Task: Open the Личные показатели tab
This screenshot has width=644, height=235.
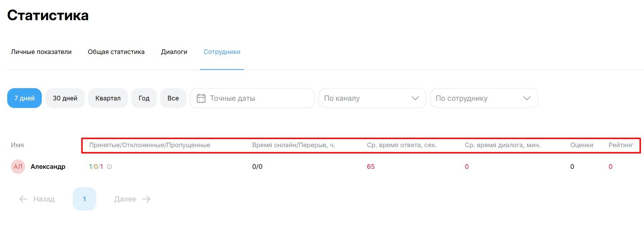Action: [41, 52]
